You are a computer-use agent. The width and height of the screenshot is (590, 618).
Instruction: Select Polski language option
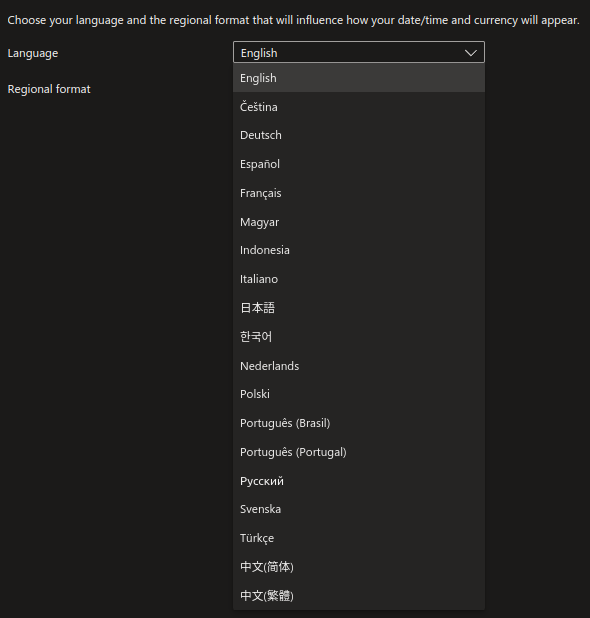click(359, 395)
